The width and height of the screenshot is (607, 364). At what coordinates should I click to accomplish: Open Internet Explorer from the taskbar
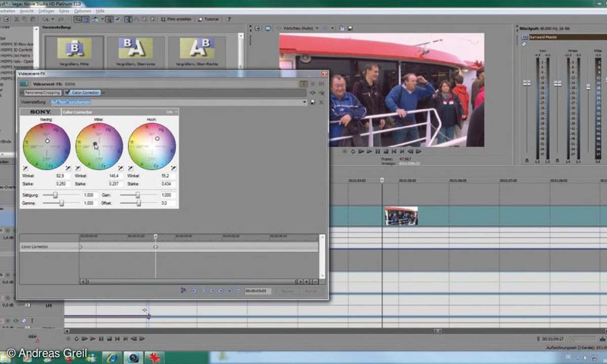112,357
